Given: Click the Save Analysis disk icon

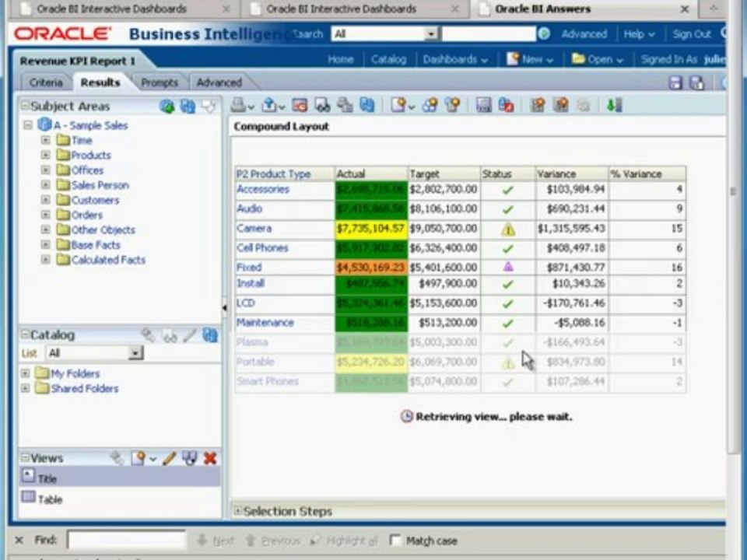Looking at the screenshot, I should [675, 83].
